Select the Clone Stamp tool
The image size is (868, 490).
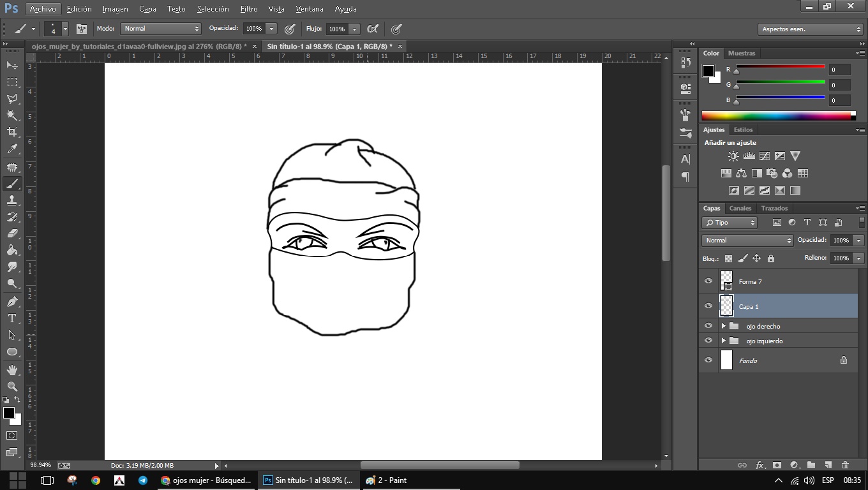12,200
